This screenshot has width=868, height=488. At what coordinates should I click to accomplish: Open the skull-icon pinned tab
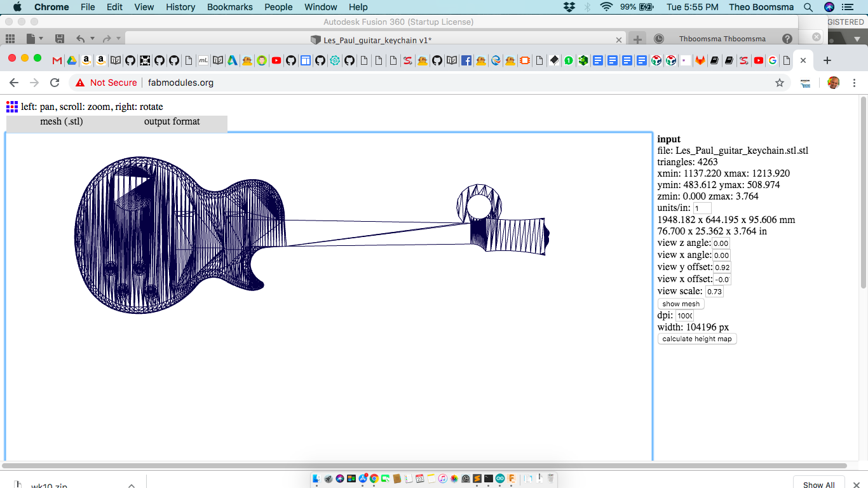145,60
